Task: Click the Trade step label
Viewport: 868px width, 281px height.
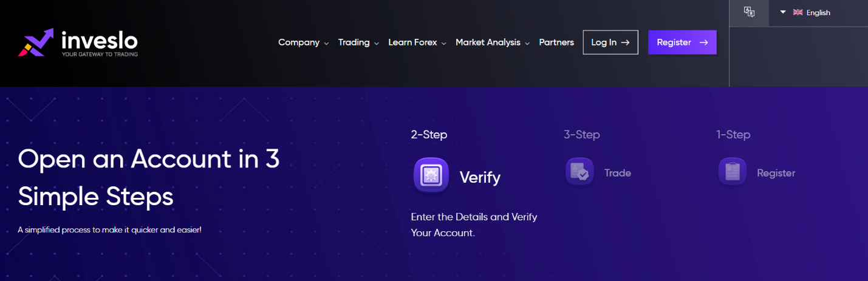Action: click(617, 173)
